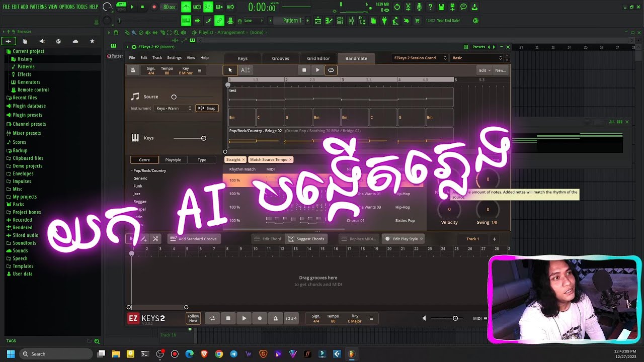Click the Add Standard Groove button

[194, 239]
